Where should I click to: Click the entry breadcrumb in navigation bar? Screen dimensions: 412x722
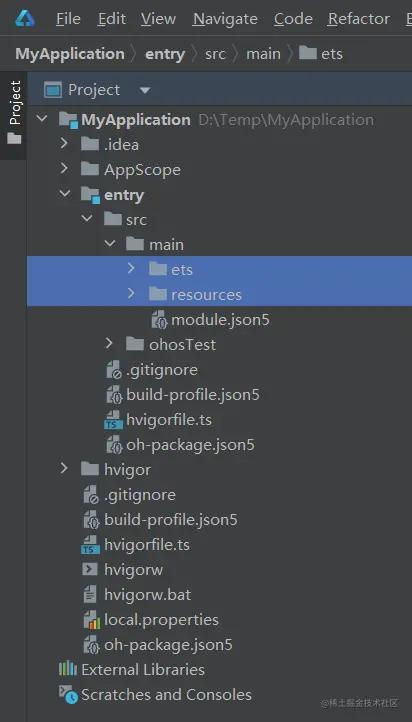(x=165, y=54)
